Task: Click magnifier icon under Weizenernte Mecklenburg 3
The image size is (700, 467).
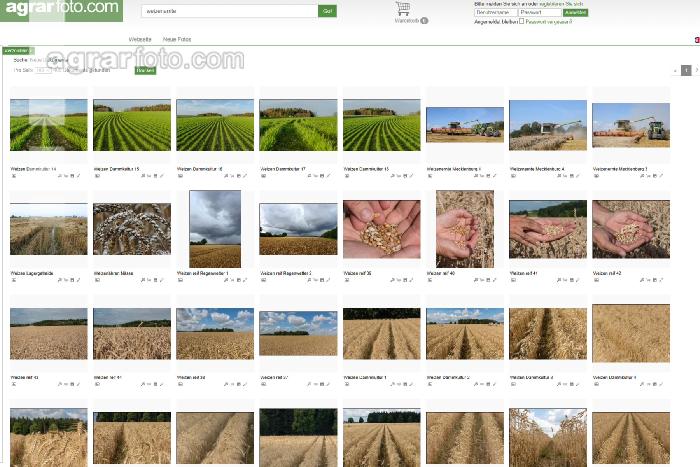Action: (x=642, y=176)
